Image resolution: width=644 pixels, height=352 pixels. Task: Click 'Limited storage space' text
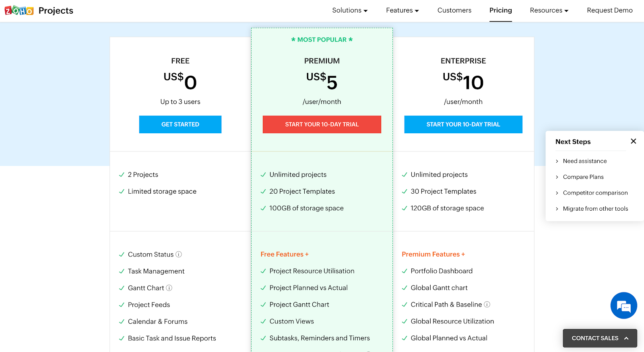162,192
